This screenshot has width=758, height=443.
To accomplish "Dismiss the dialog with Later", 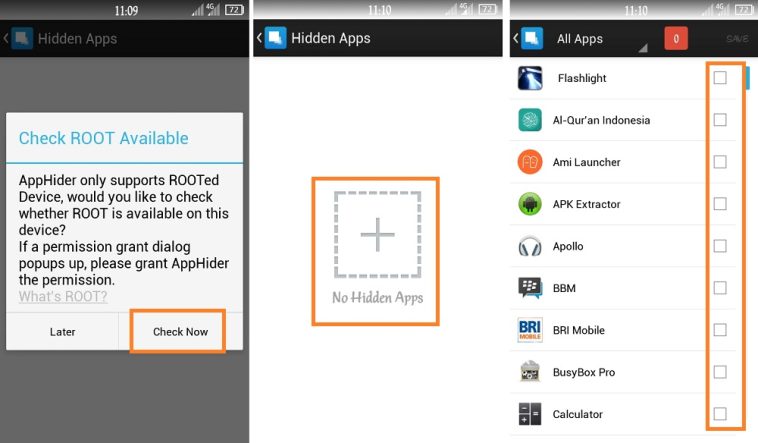I will [x=62, y=331].
